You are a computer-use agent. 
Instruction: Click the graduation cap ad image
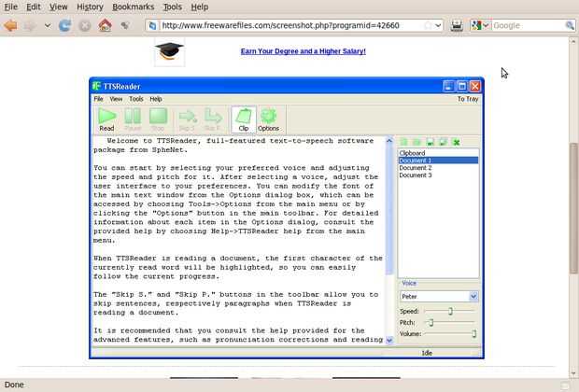(x=169, y=52)
